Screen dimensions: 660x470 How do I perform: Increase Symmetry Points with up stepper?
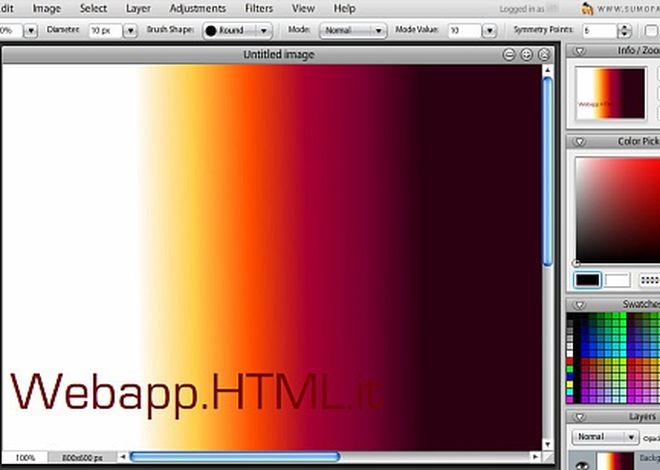[x=624, y=27]
